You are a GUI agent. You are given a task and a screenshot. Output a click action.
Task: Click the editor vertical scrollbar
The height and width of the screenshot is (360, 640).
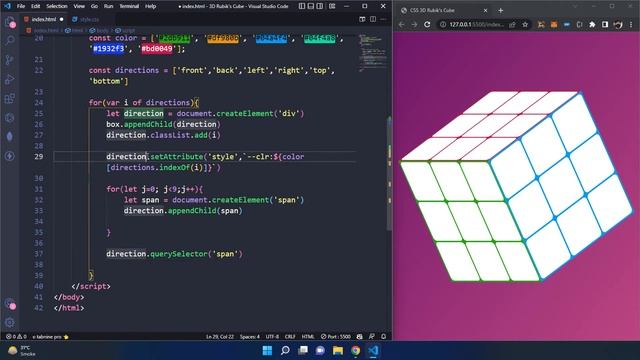(389, 172)
